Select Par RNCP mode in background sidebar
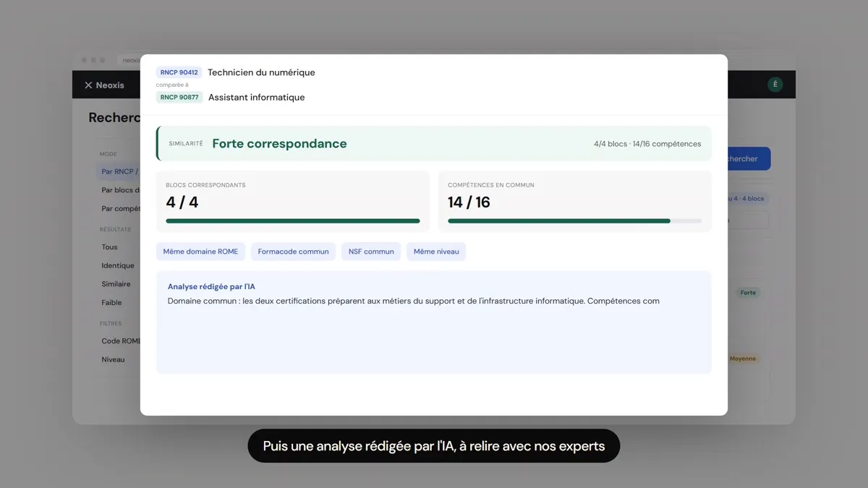 (x=119, y=172)
